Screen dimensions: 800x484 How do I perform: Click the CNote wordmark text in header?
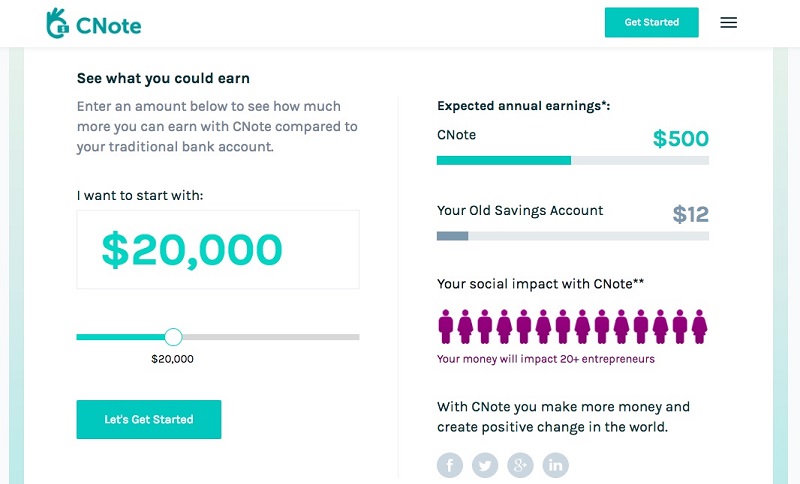coord(109,26)
